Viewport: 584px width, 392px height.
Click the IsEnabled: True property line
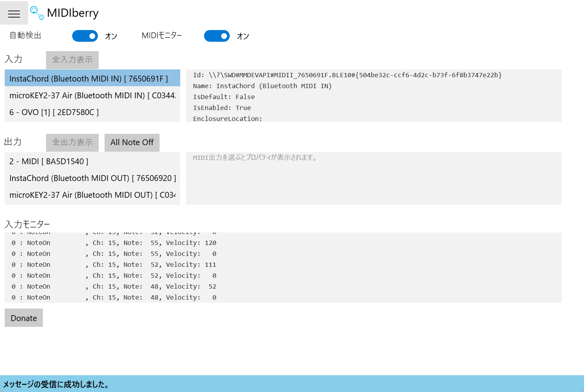(x=222, y=108)
